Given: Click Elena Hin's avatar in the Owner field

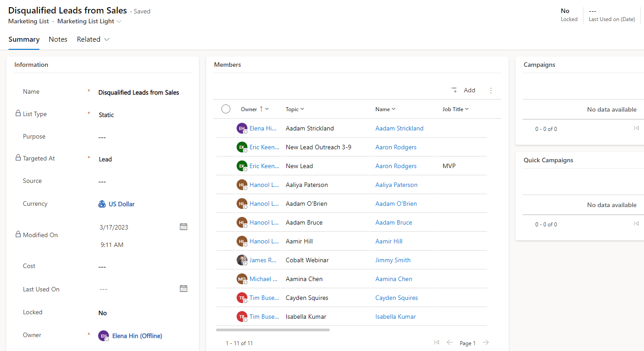Looking at the screenshot, I should 103,335.
